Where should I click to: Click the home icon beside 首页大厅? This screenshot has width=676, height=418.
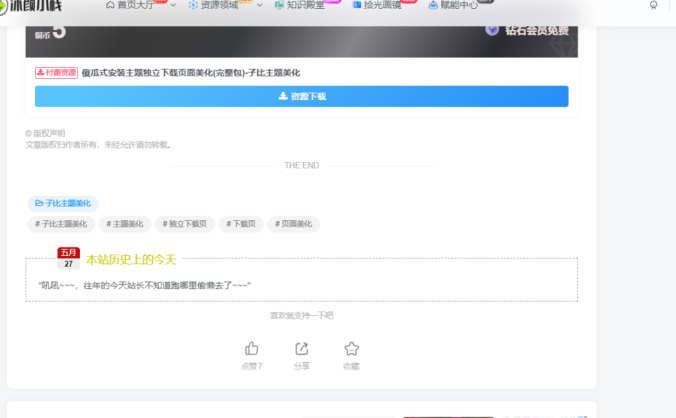(110, 5)
